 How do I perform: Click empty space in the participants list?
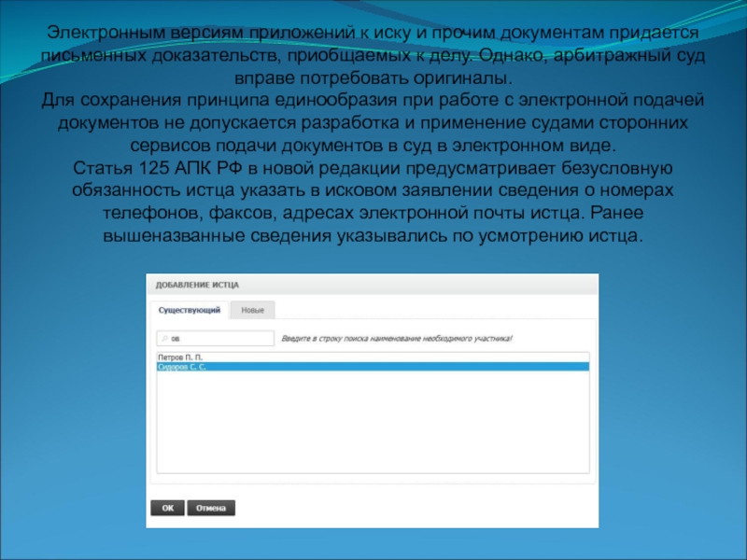point(373,429)
